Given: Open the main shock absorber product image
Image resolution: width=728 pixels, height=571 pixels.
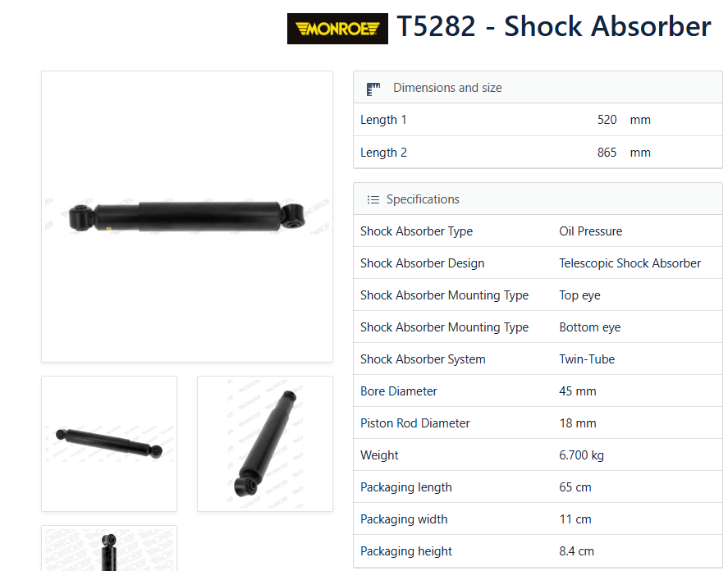Looking at the screenshot, I should tap(187, 217).
